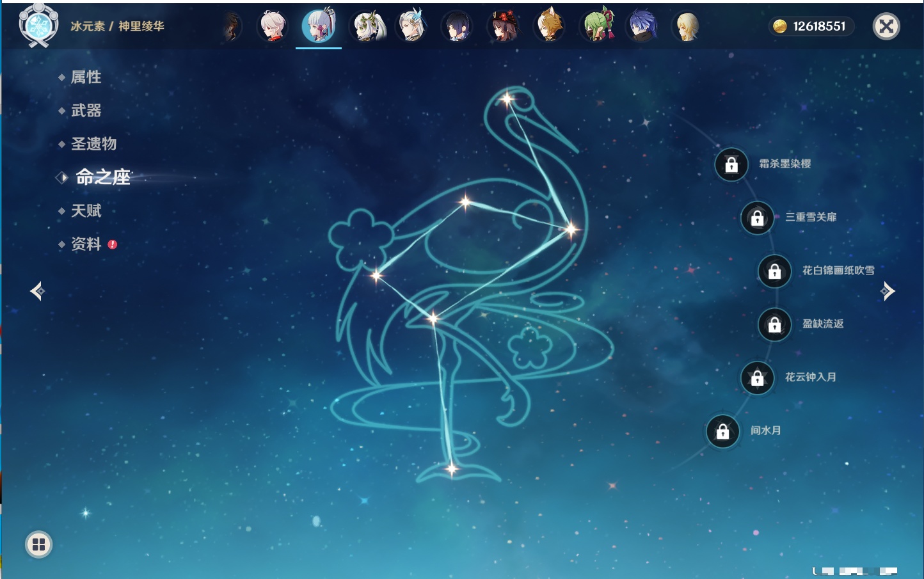Click the lock icon for 花白锦画纸吹雪
924x579 pixels.
click(x=774, y=271)
